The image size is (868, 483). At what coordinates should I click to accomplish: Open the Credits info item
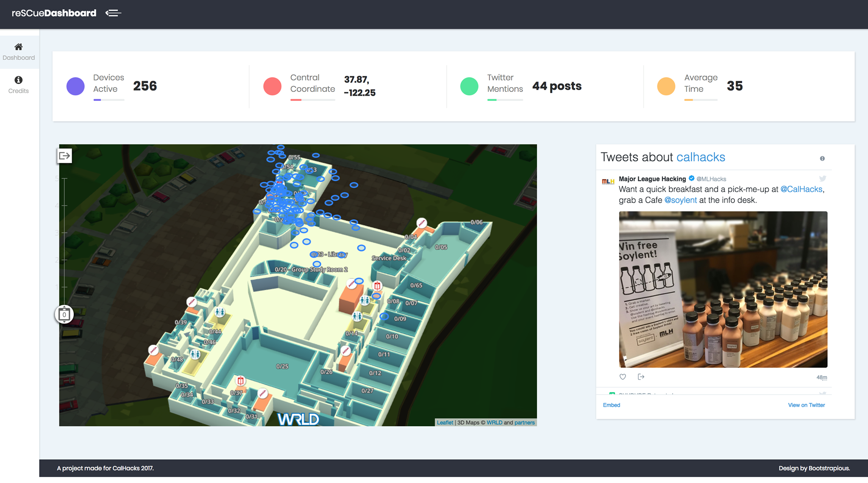click(x=19, y=84)
